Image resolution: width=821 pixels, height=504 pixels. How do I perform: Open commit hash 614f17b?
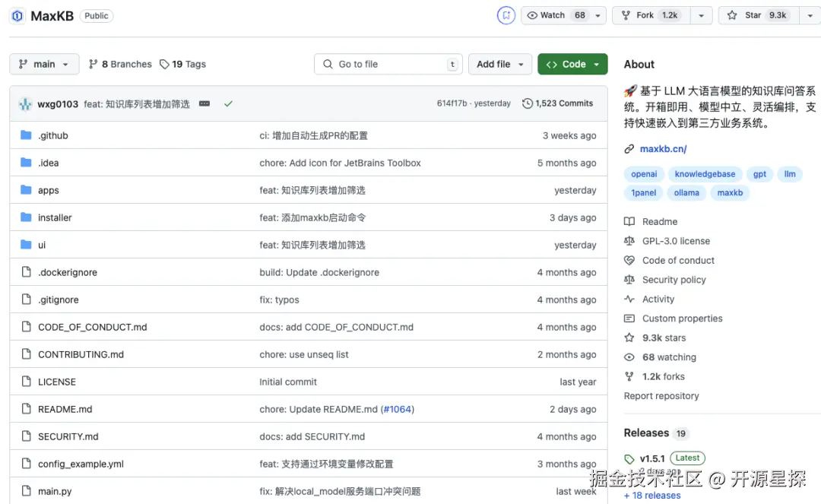click(452, 103)
